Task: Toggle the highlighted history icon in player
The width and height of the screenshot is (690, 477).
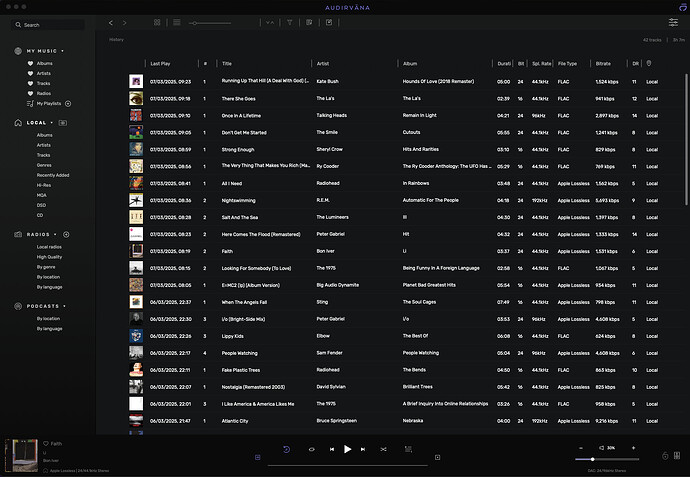Action: [x=286, y=449]
